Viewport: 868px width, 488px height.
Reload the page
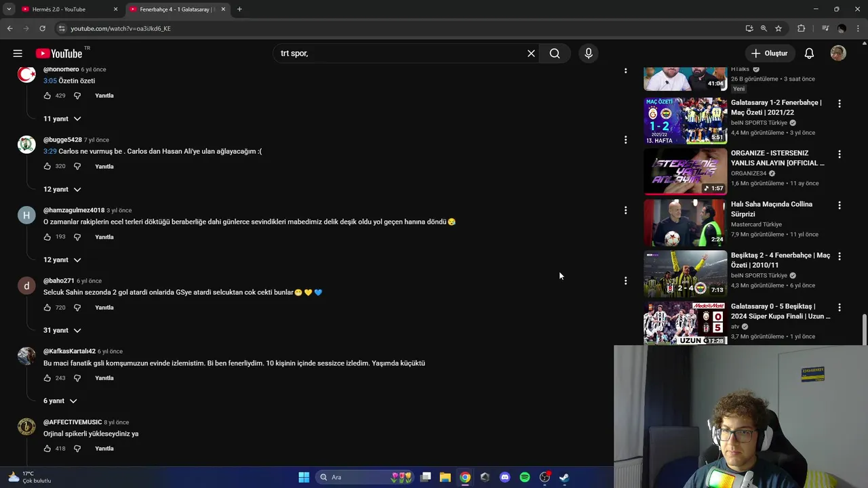point(42,28)
